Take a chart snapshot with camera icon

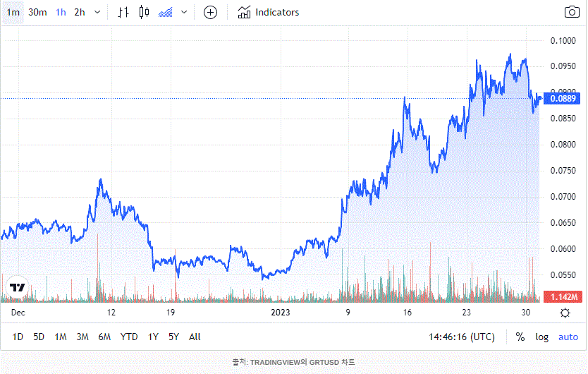coord(572,12)
